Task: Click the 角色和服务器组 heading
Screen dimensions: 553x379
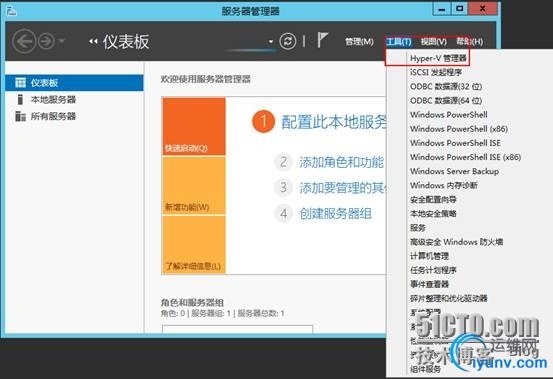Action: point(192,302)
